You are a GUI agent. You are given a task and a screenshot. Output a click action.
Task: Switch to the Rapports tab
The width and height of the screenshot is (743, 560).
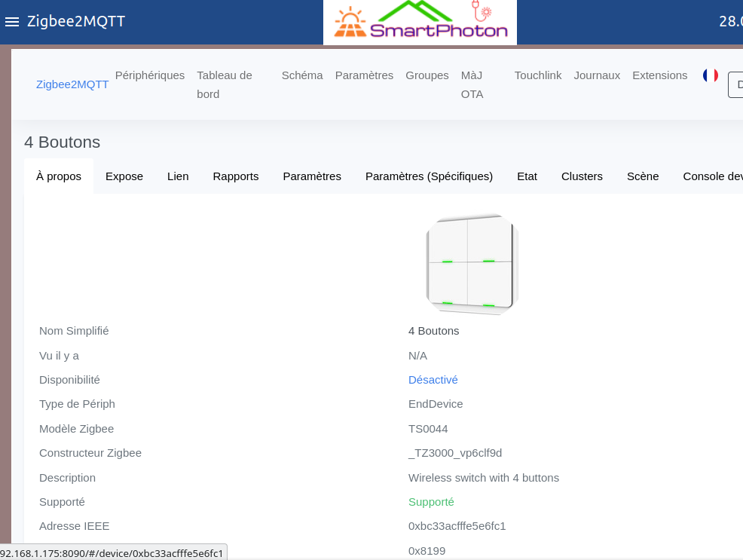click(236, 176)
